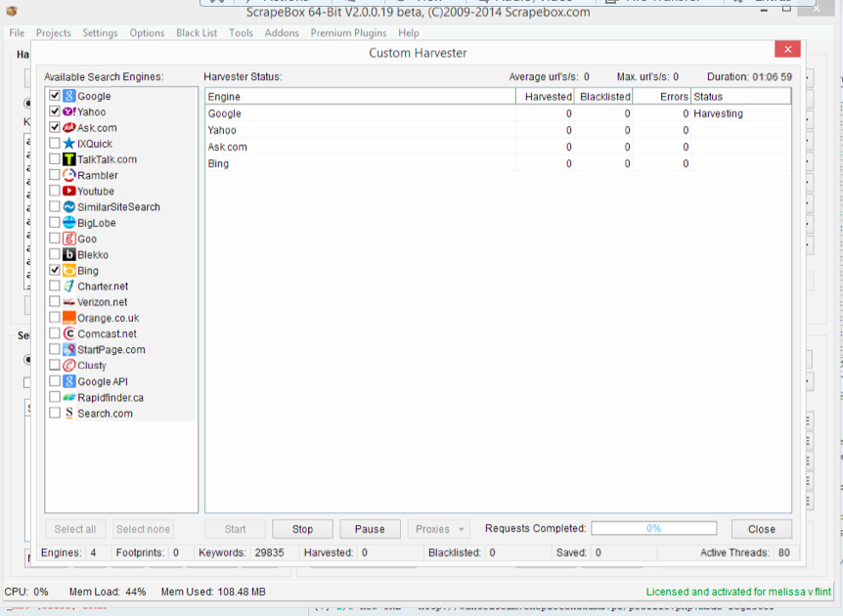Open the Proxies dropdown button

pos(439,529)
